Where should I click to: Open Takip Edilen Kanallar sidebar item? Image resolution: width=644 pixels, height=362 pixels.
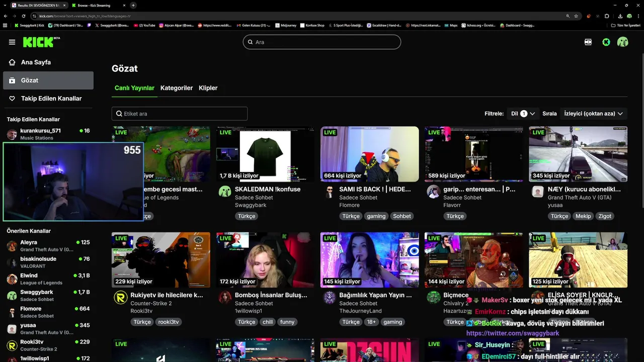pyautogui.click(x=48, y=99)
